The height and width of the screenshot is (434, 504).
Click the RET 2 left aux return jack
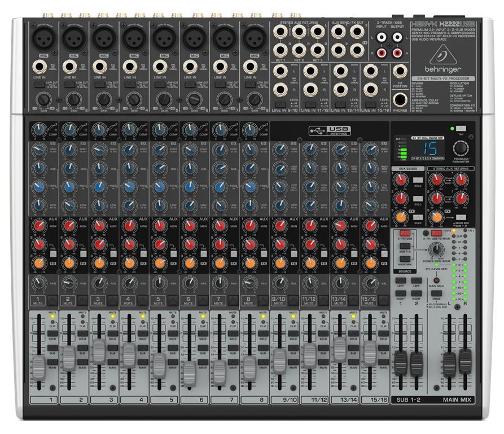coord(299,32)
